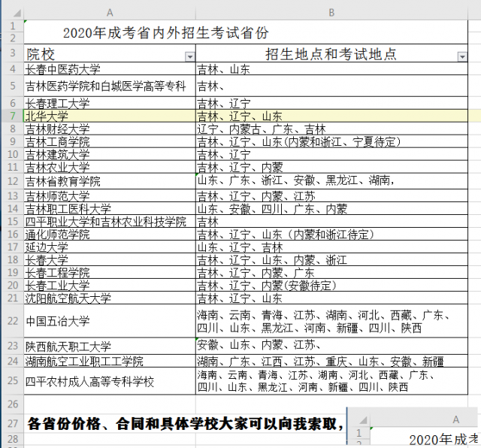
Task: Select the row 7 header
Action: 11,116
